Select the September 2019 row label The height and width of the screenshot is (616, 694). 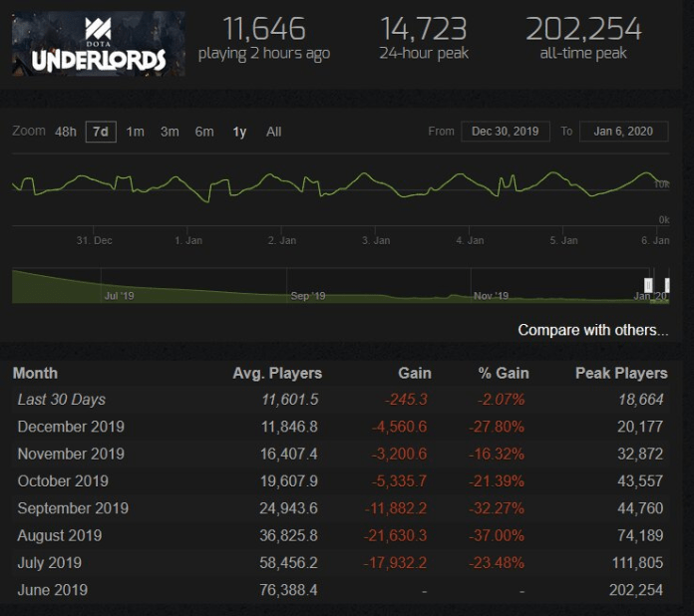[73, 508]
